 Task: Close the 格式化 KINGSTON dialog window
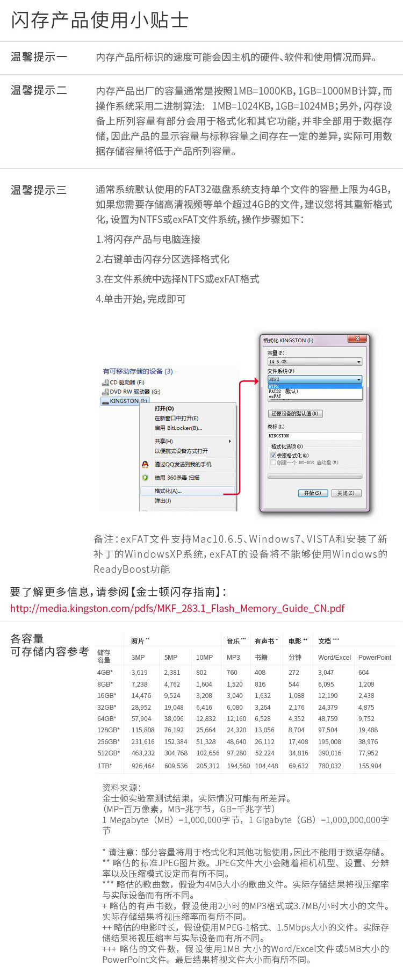click(357, 339)
